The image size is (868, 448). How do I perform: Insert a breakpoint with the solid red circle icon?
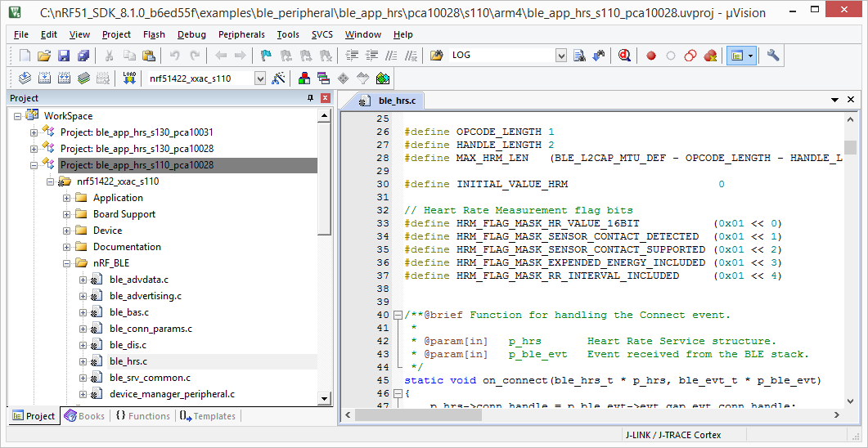coord(651,56)
